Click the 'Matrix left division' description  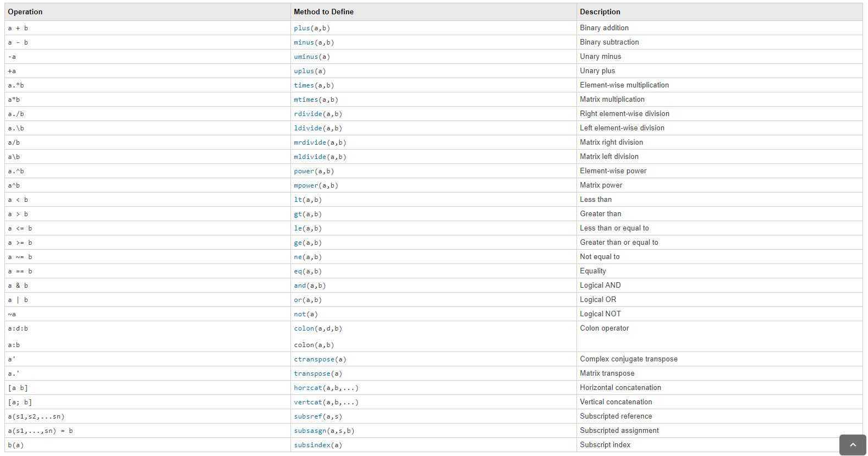(x=609, y=156)
